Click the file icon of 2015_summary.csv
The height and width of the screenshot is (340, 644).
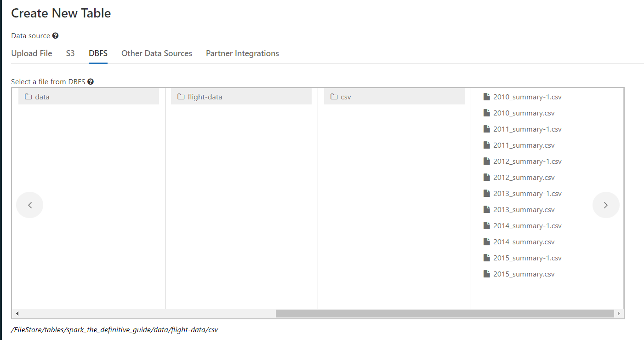pos(487,274)
